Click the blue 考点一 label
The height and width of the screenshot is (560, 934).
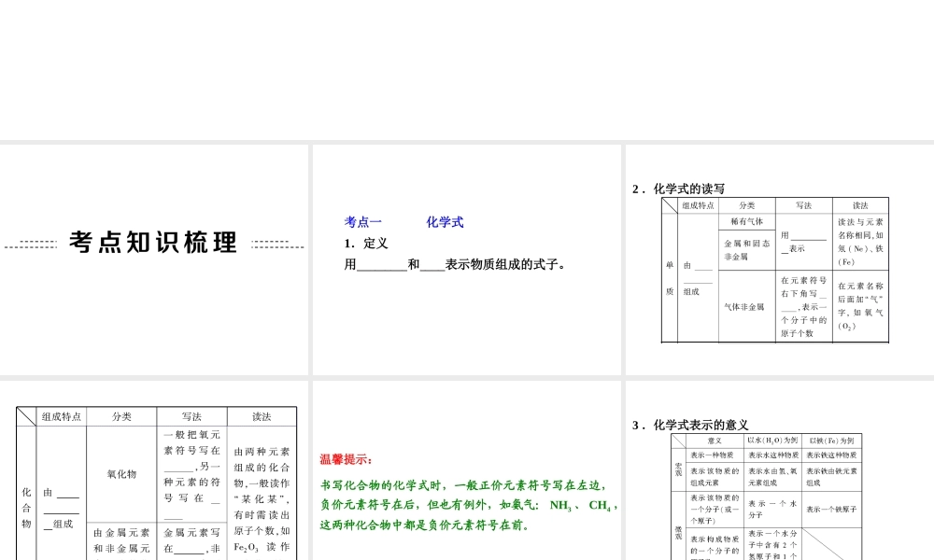(362, 222)
